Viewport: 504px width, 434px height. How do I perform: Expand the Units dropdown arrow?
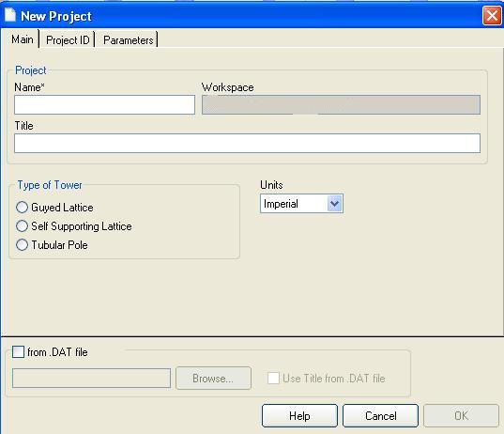pos(335,204)
